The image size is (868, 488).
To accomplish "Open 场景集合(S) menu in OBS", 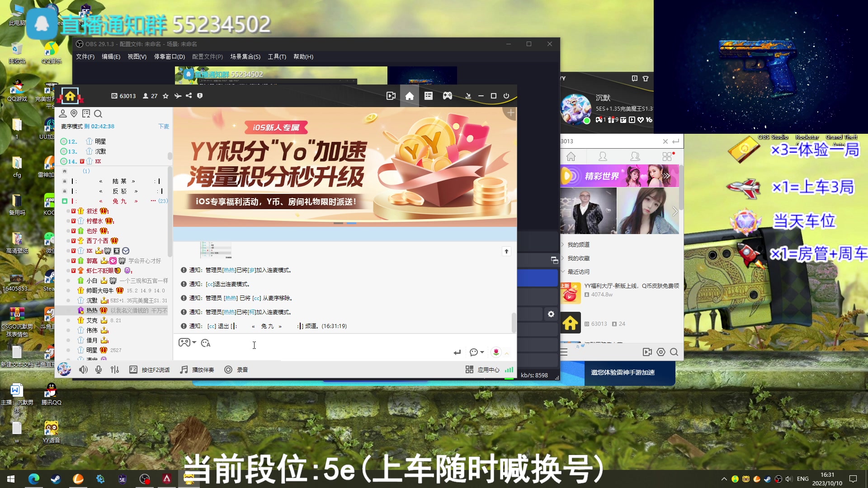I will tap(245, 56).
